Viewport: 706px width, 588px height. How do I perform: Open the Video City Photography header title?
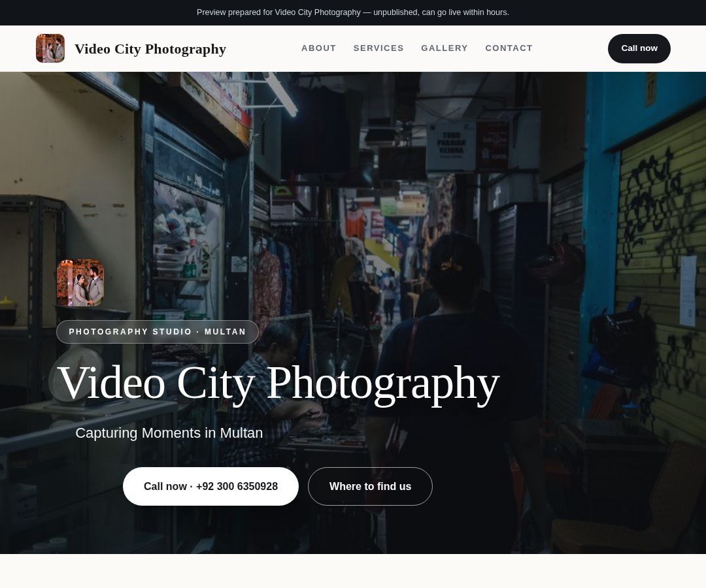tap(150, 48)
